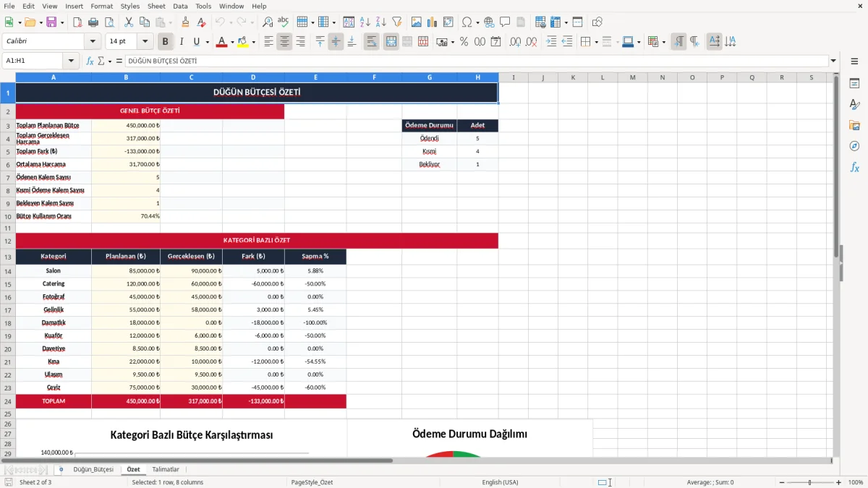Toggle Bold formatting
This screenshot has width=868, height=488.
coord(166,42)
